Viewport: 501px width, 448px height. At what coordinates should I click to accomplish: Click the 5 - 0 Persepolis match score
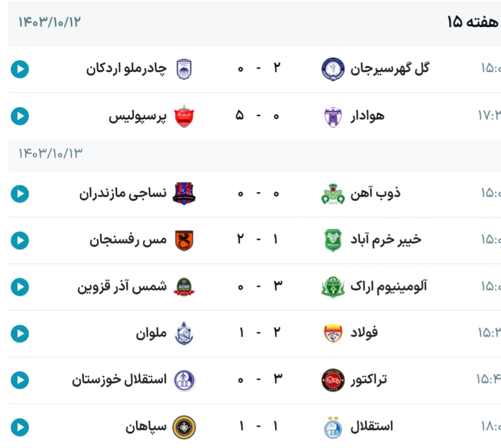(x=258, y=116)
